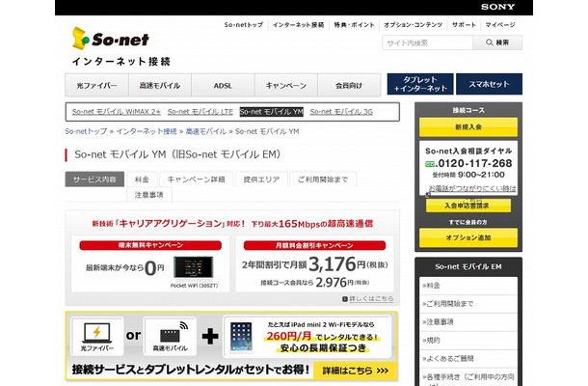
Task: Open So-net モバイル WiMAX 2+ link
Action: click(x=117, y=112)
